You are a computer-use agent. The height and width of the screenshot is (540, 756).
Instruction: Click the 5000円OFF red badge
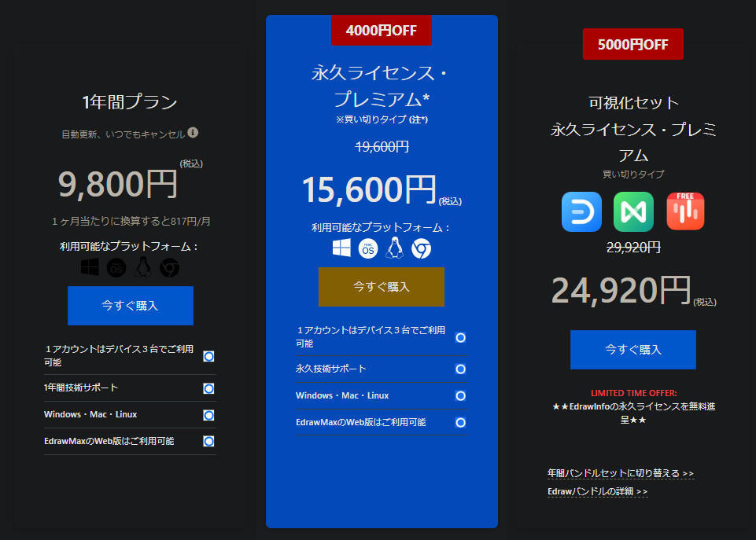click(633, 44)
